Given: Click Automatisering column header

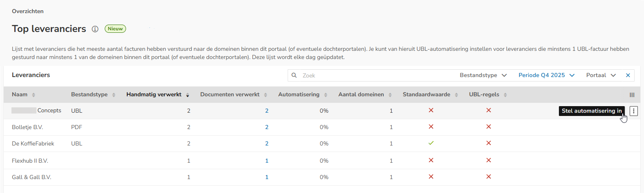Looking at the screenshot, I should click(299, 95).
